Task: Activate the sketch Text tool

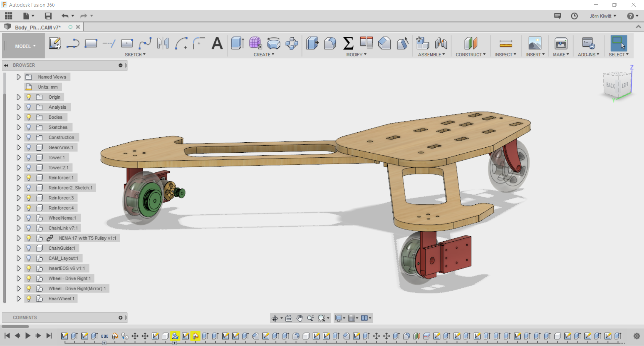Action: point(217,43)
